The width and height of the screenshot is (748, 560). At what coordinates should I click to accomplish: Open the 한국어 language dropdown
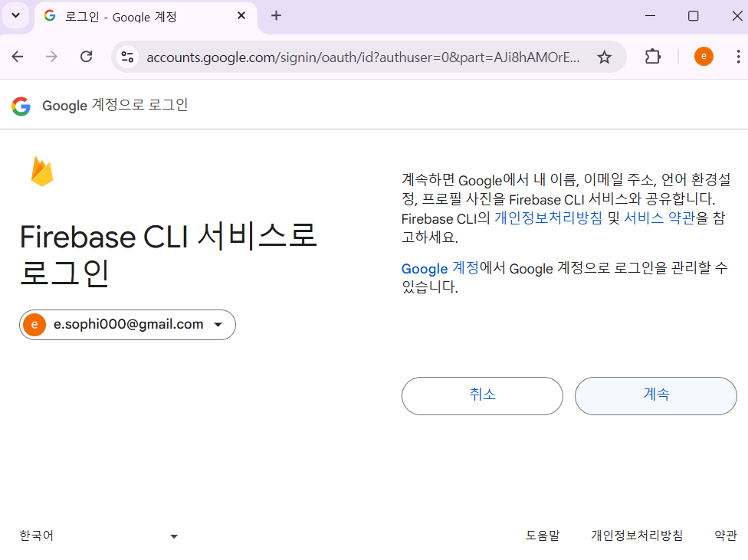(99, 535)
